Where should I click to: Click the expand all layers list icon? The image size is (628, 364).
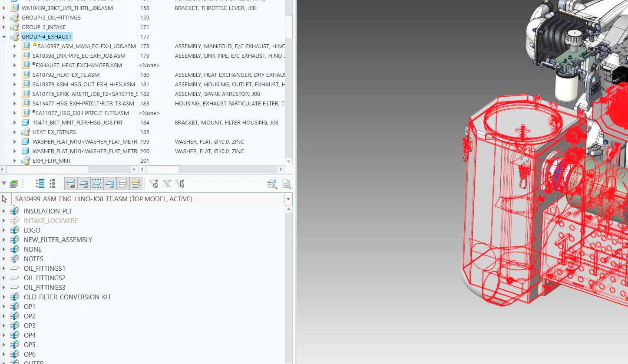click(x=40, y=184)
